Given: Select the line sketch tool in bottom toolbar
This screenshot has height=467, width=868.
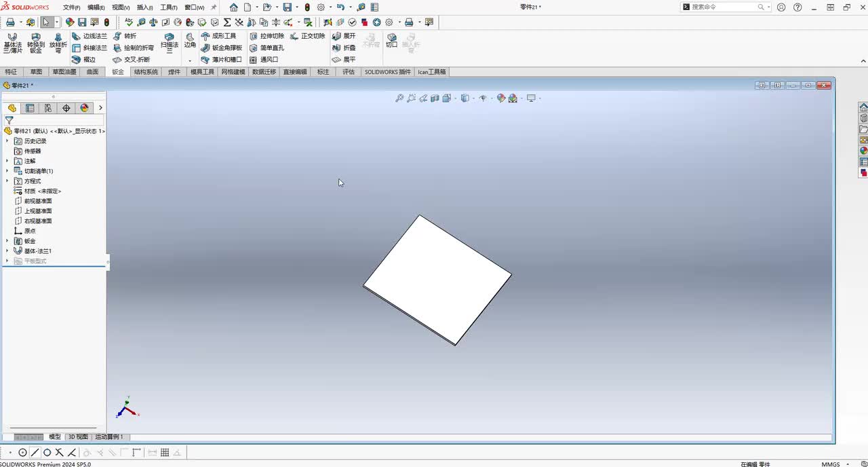Looking at the screenshot, I should pyautogui.click(x=35, y=453).
